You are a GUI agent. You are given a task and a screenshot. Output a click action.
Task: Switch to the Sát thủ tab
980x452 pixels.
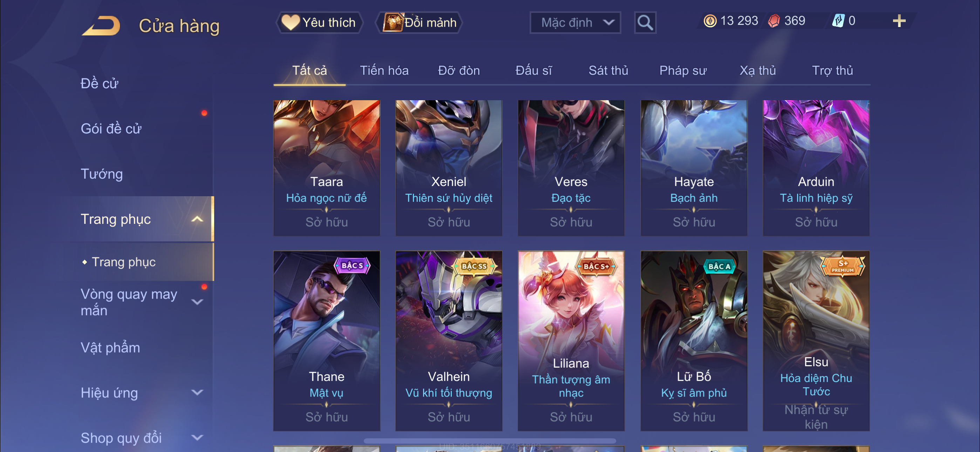pyautogui.click(x=608, y=71)
